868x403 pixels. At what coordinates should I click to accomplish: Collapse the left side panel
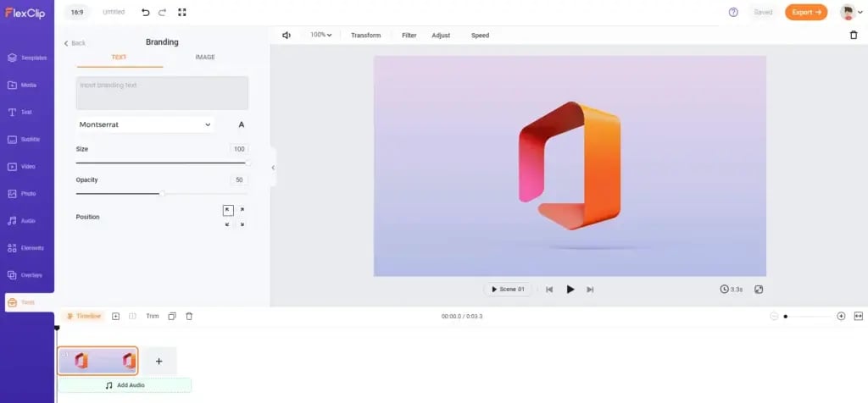[x=273, y=168]
